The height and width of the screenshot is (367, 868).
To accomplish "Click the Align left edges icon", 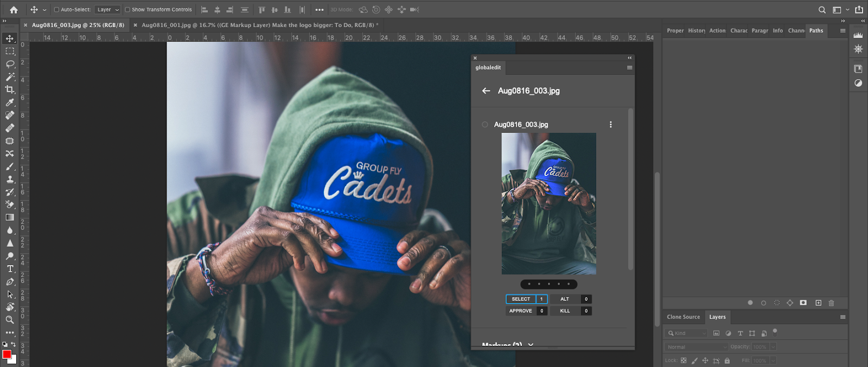I will pyautogui.click(x=205, y=10).
